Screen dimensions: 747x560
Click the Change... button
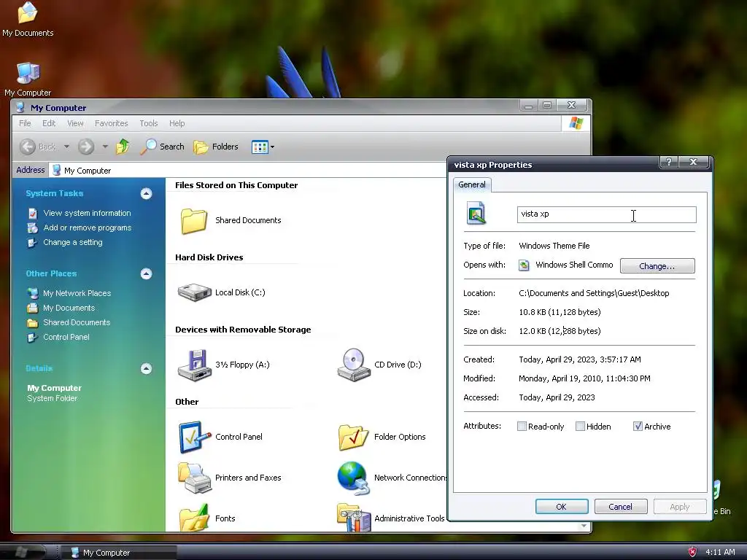657,265
